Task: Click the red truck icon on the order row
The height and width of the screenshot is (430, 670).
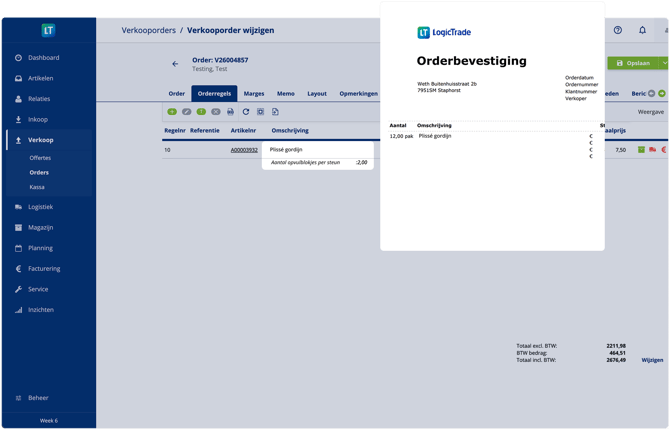Action: click(x=652, y=150)
